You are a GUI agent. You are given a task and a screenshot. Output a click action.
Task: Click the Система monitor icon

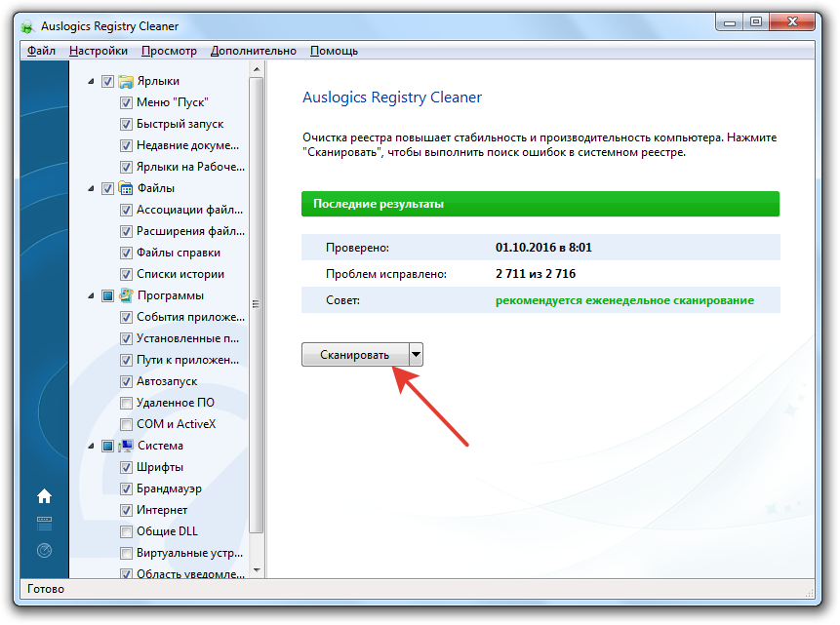(x=126, y=446)
